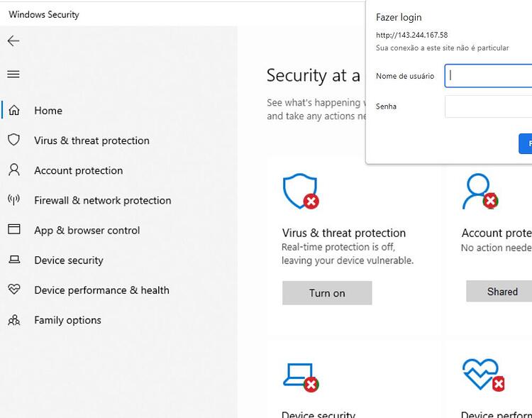532x418 pixels.
Task: Go to Device performance & health label
Action: click(101, 290)
